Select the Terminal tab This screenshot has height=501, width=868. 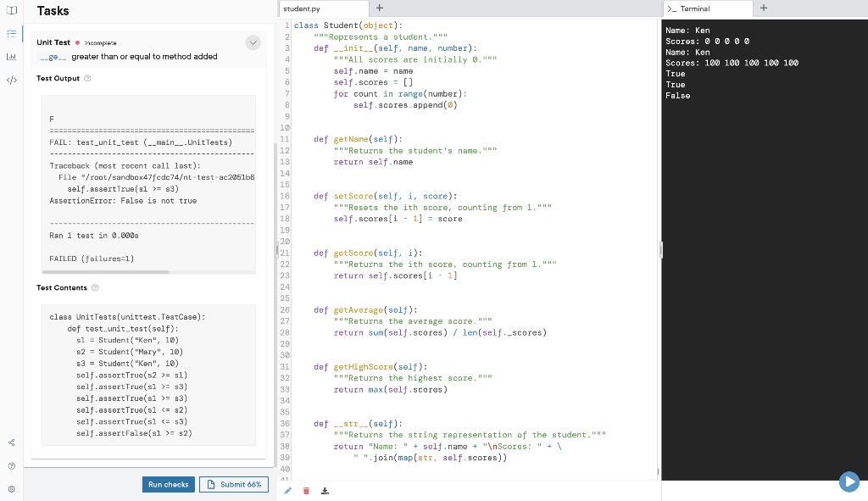coord(708,8)
